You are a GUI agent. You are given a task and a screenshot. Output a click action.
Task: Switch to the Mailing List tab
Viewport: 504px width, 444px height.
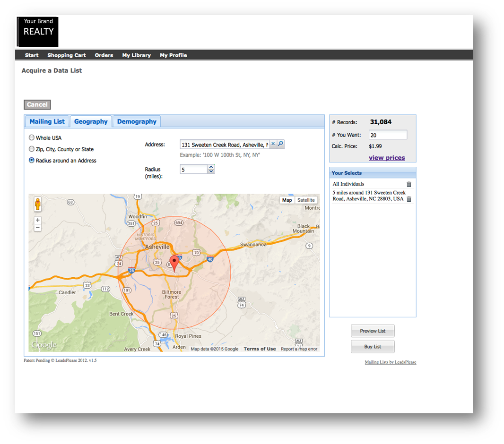47,121
